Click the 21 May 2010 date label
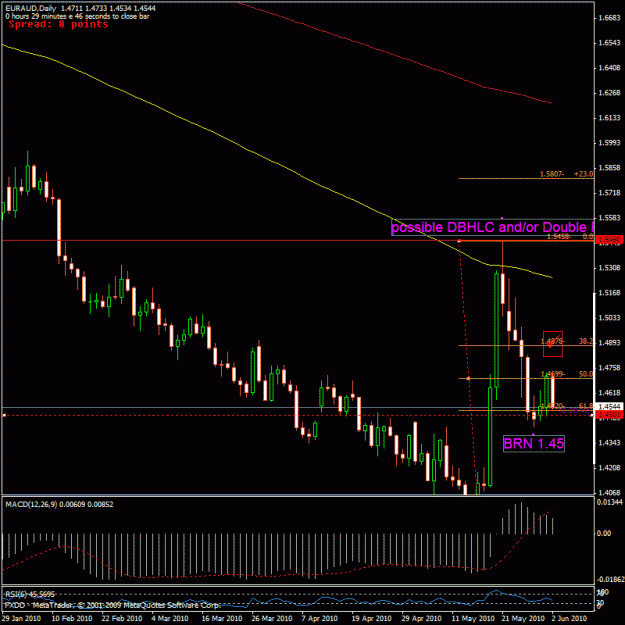 (523, 619)
